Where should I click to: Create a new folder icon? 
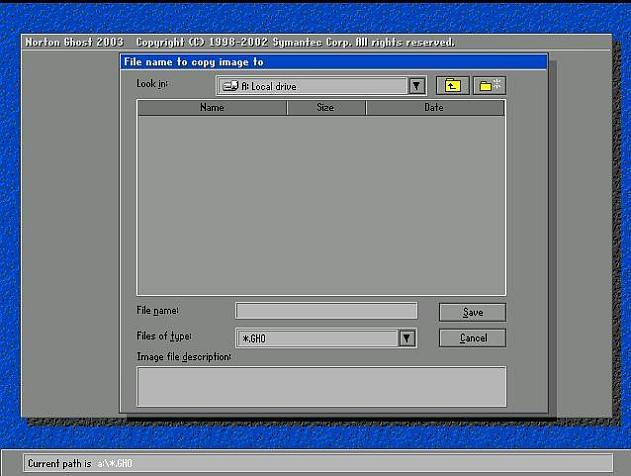[x=489, y=86]
